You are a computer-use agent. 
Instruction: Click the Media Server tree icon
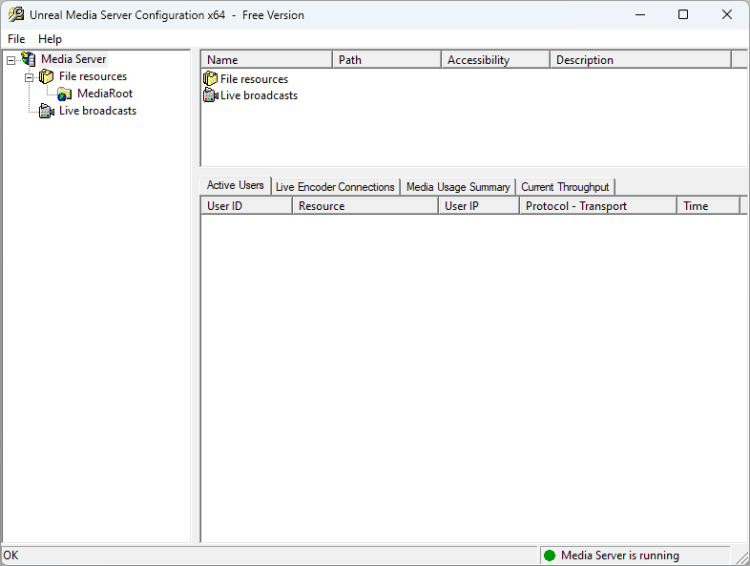29,59
